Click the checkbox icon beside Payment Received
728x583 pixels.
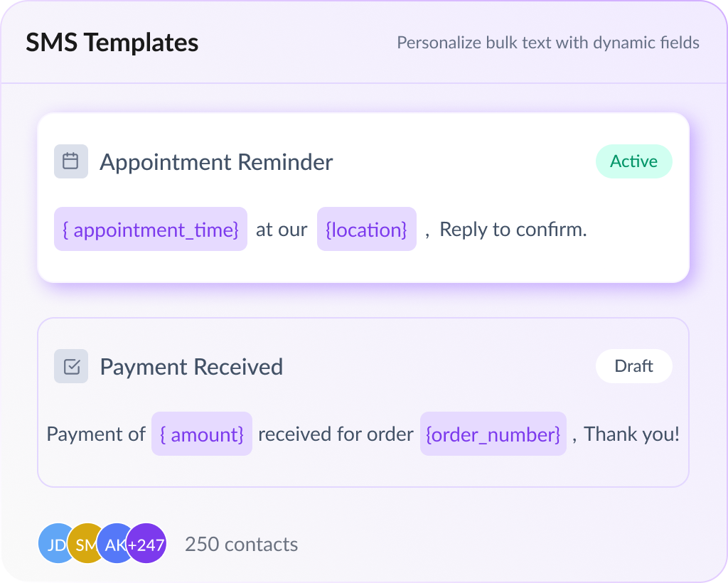[71, 366]
